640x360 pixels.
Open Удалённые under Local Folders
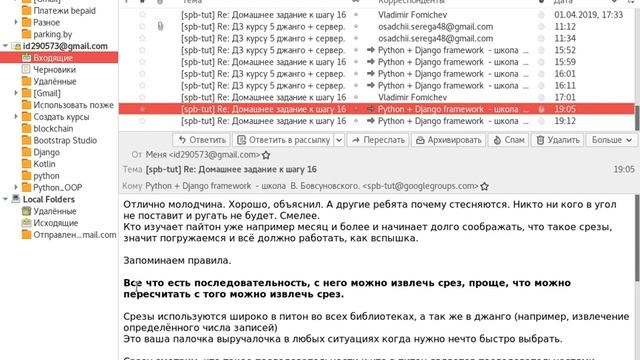click(x=55, y=211)
